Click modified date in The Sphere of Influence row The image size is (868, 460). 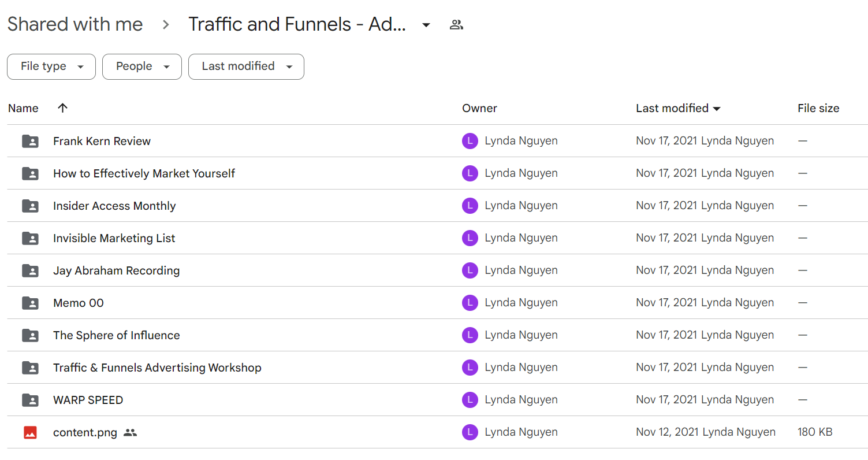point(666,335)
